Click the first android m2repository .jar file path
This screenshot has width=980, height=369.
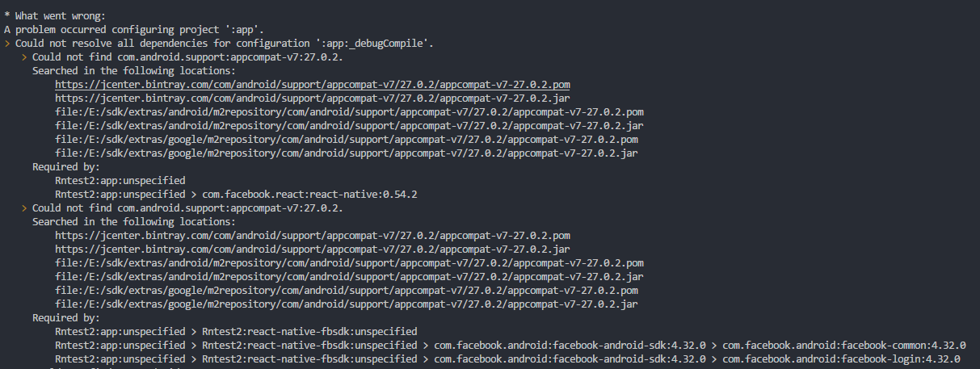pos(349,125)
